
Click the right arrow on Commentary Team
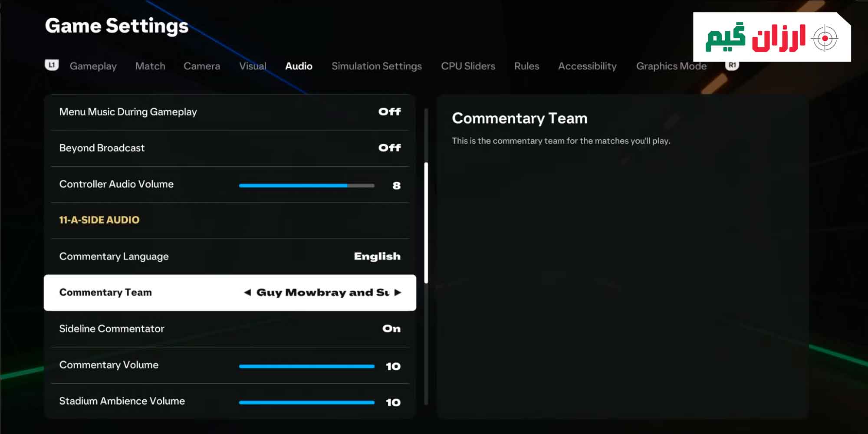click(x=398, y=293)
